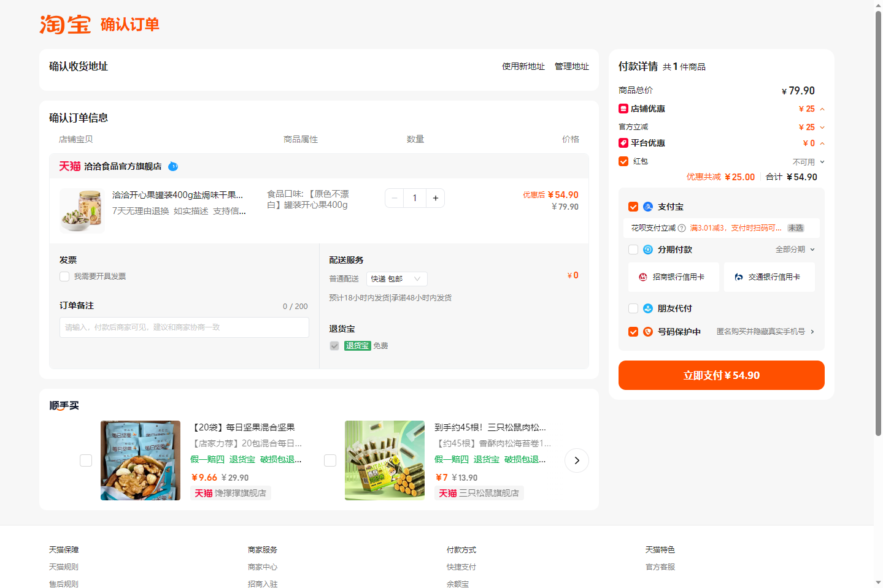Click the 朋友代付 icon
The image size is (883, 588).
point(648,308)
